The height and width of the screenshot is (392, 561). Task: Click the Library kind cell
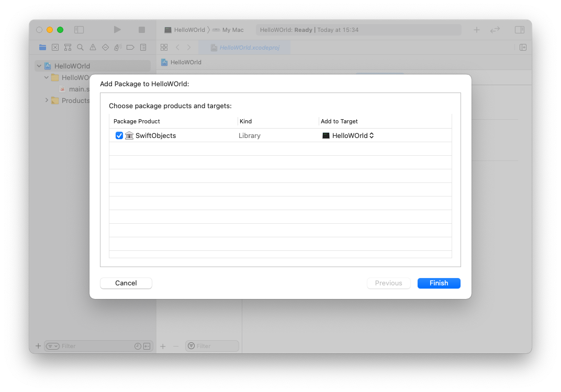pyautogui.click(x=250, y=135)
